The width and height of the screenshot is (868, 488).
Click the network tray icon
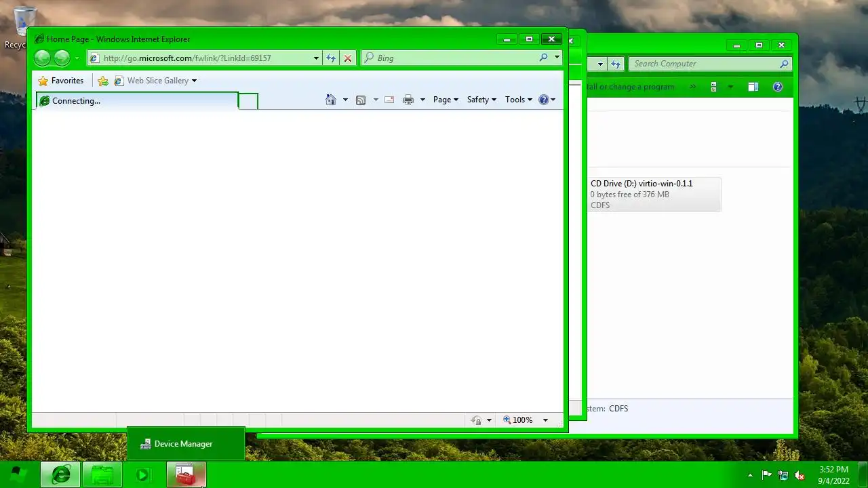click(x=783, y=475)
